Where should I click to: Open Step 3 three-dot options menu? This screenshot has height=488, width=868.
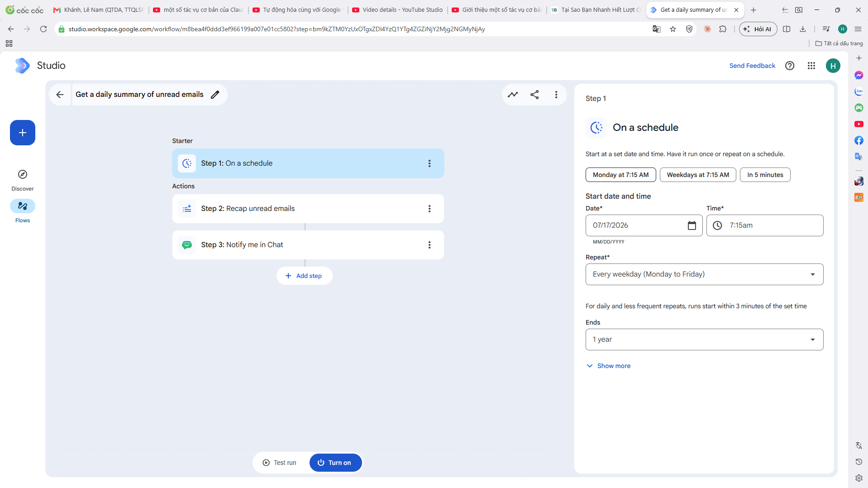(429, 245)
